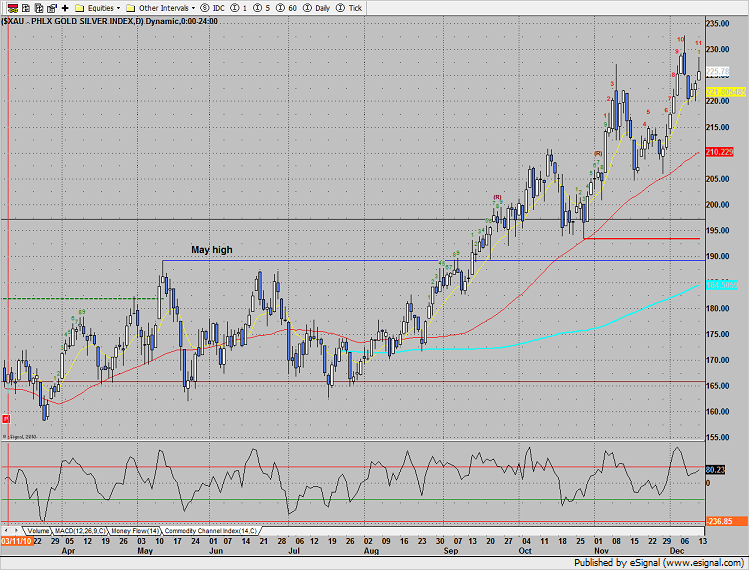The image size is (749, 570).
Task: Click the 235.00 price axis label
Action: point(717,23)
